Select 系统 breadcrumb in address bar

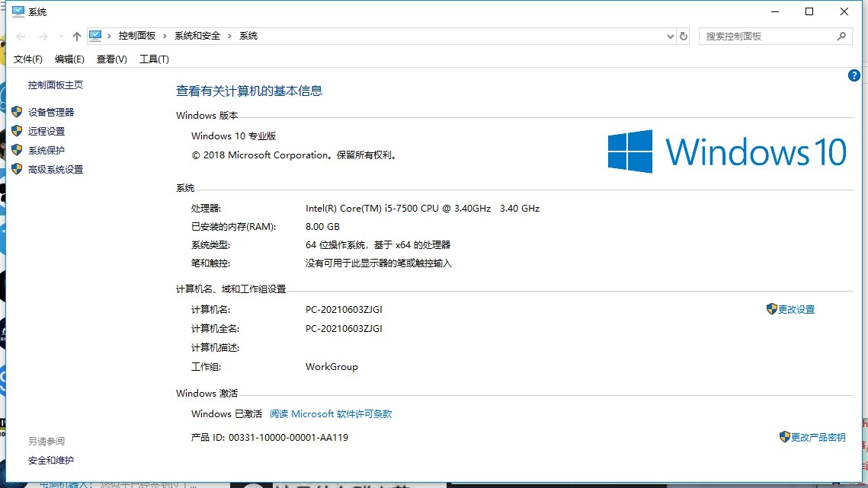tap(248, 36)
